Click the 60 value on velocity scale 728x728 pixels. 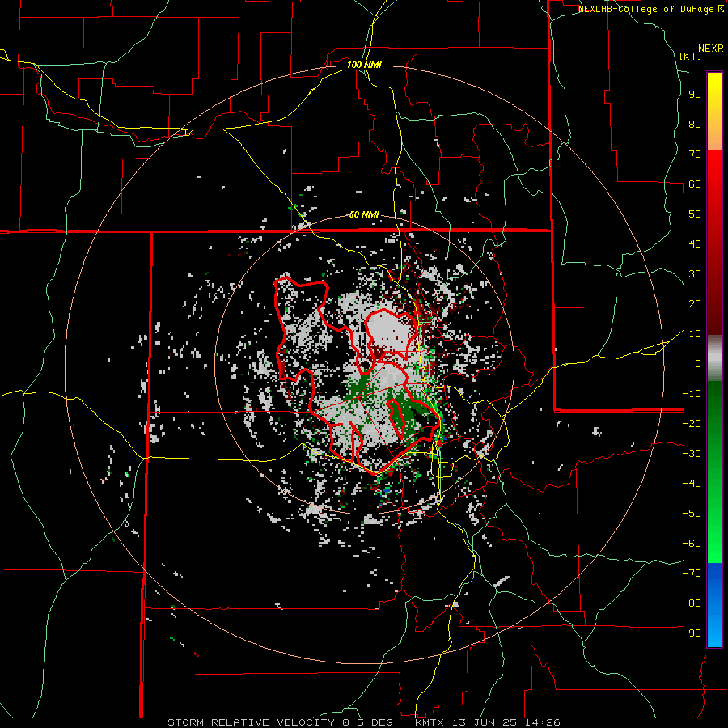point(695,184)
